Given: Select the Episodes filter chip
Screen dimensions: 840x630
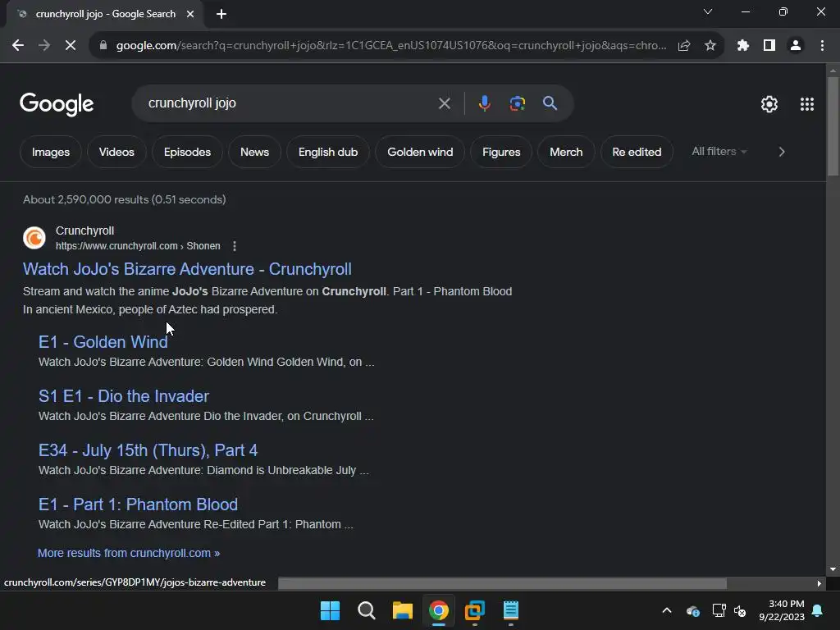Looking at the screenshot, I should (x=187, y=152).
